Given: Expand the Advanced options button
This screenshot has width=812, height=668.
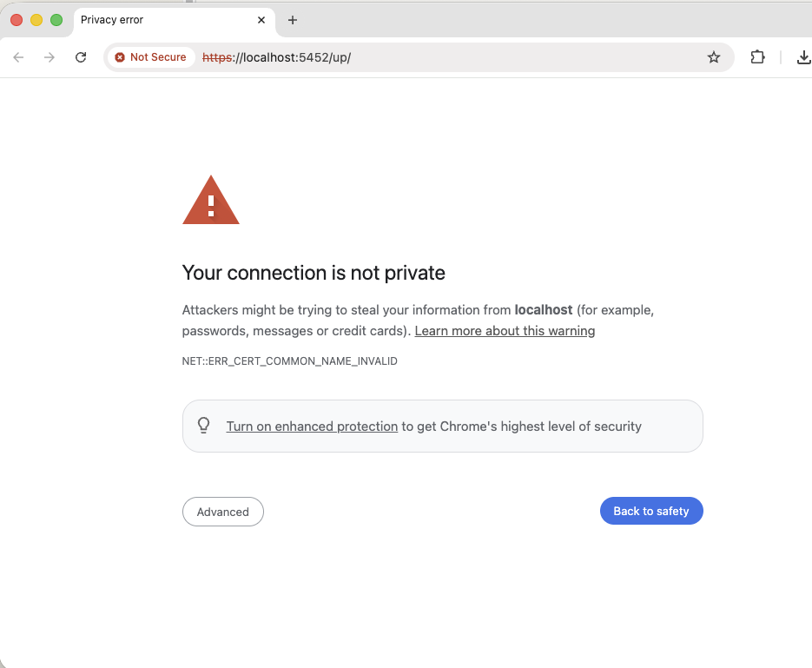Looking at the screenshot, I should coord(222,512).
